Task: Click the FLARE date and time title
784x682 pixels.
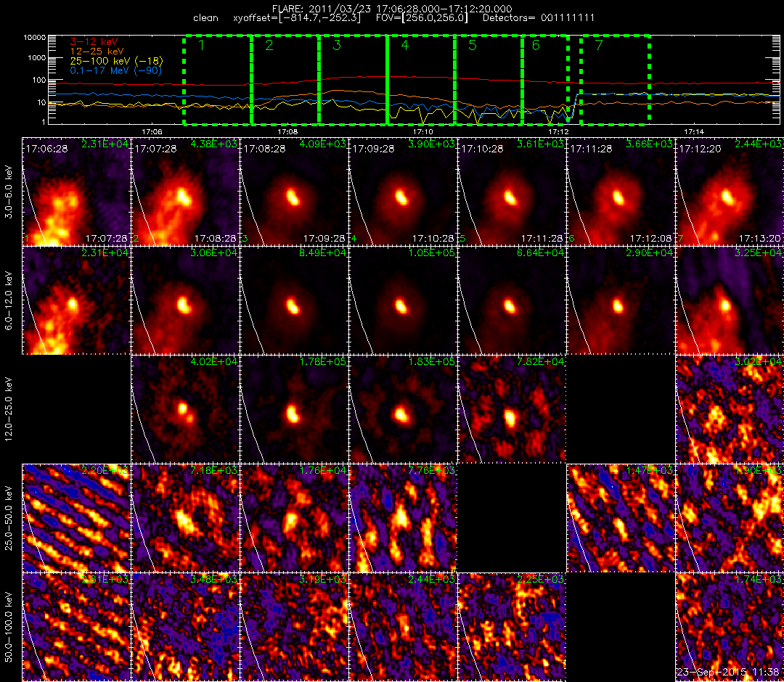Action: coord(392,9)
